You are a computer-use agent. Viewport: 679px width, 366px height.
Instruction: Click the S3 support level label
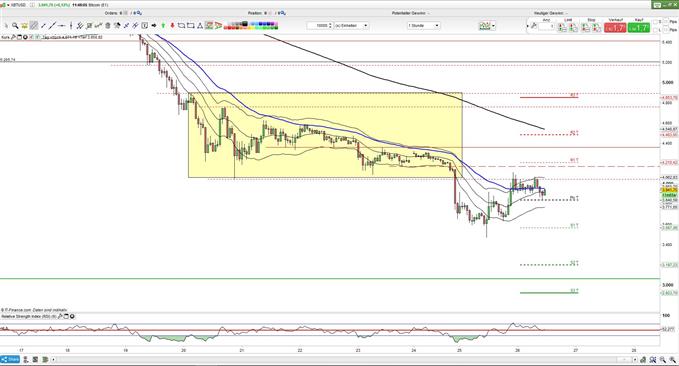click(x=574, y=291)
